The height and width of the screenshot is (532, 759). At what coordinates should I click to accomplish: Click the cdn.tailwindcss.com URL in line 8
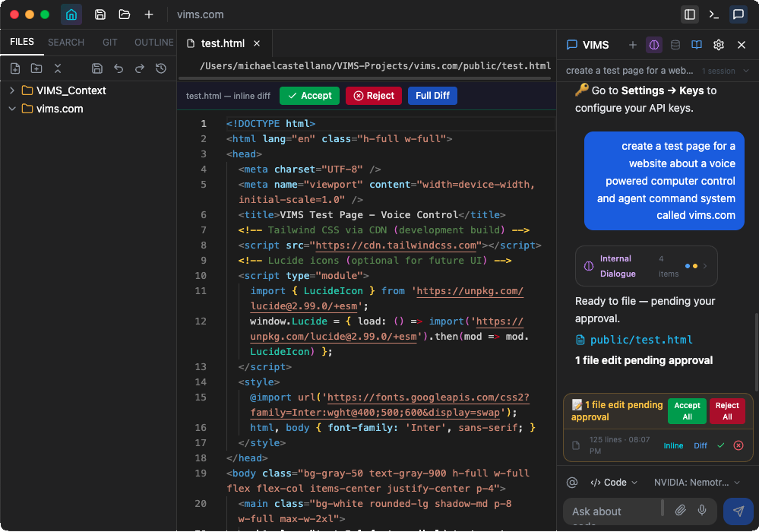pos(396,245)
